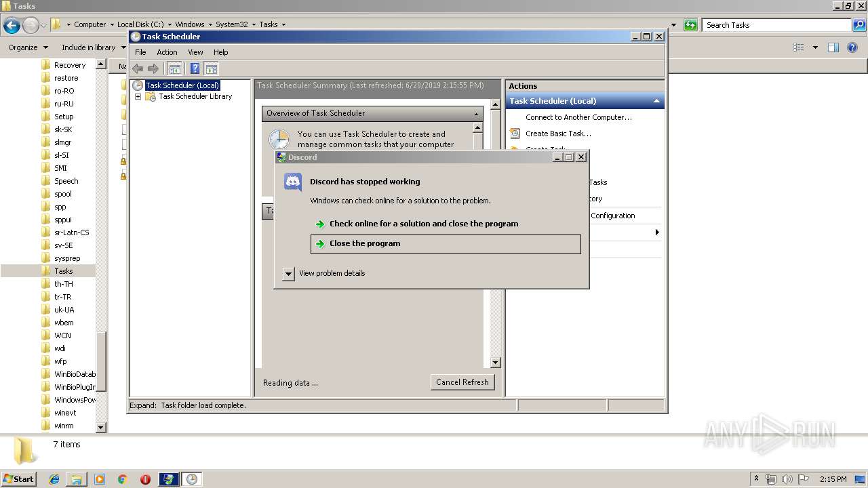
Task: Open Windows Explorer taskbar button
Action: pyautogui.click(x=77, y=479)
